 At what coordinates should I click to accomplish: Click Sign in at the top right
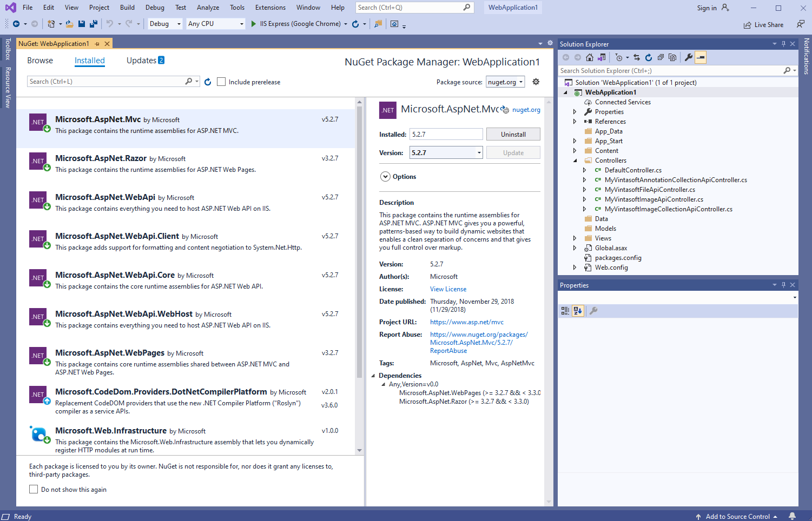tap(713, 8)
